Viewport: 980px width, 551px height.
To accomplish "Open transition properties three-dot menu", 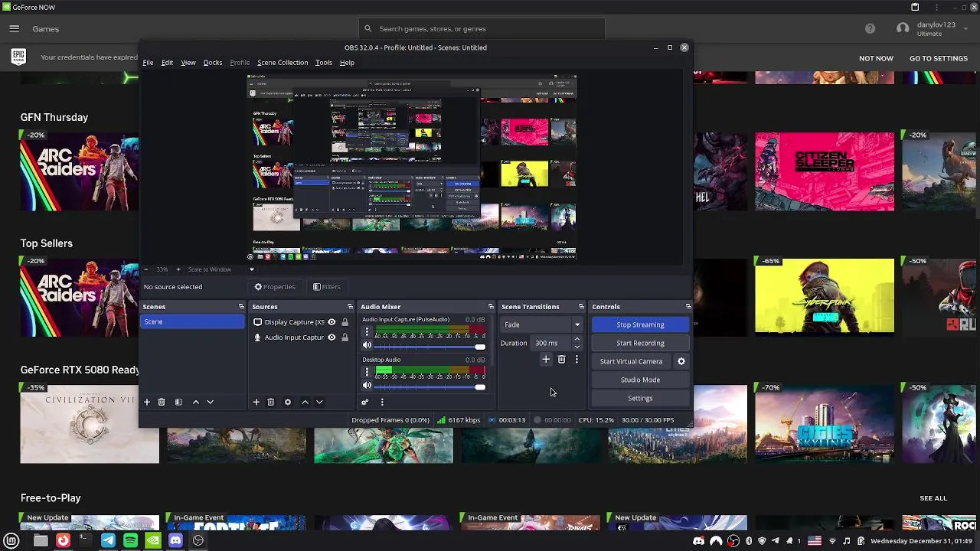I will (x=577, y=360).
